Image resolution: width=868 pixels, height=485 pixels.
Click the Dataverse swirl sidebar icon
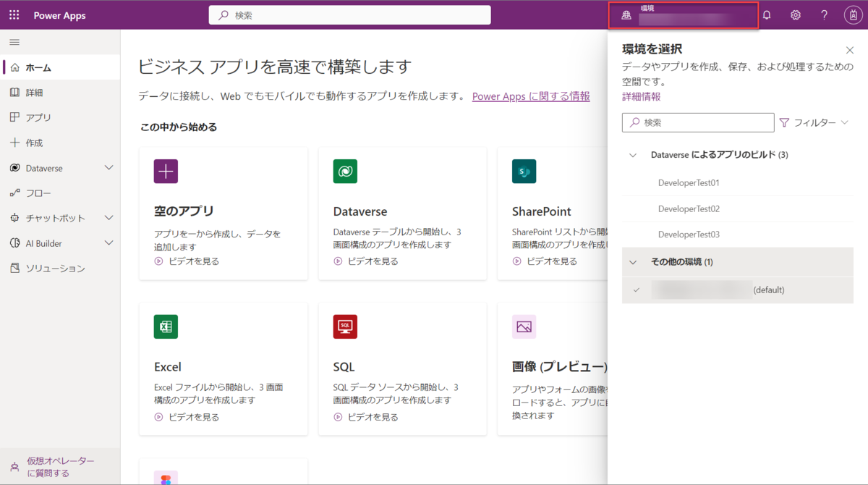click(x=14, y=168)
